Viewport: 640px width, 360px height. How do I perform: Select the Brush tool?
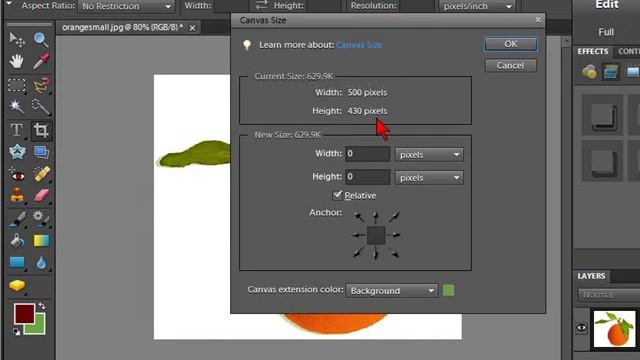point(17,219)
